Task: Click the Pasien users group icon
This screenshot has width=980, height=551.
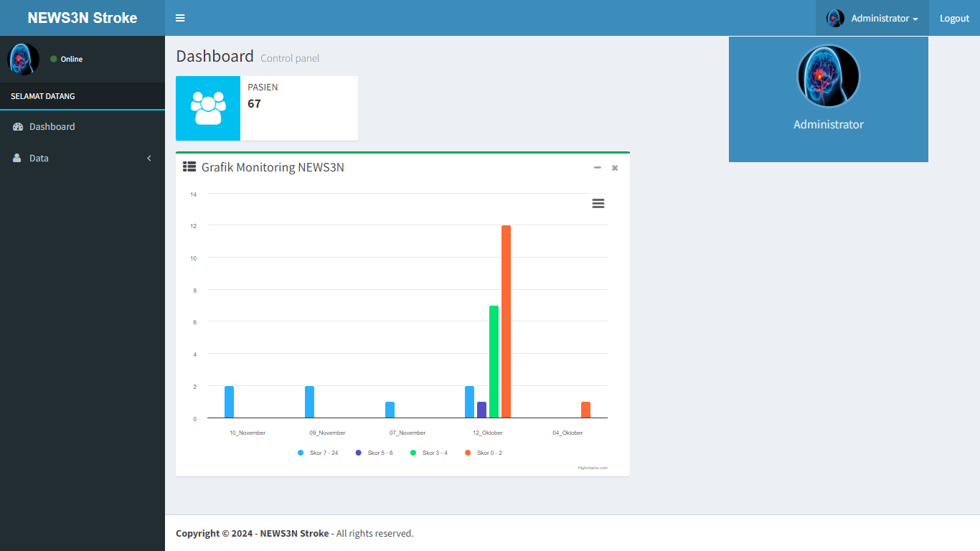Action: pyautogui.click(x=208, y=108)
